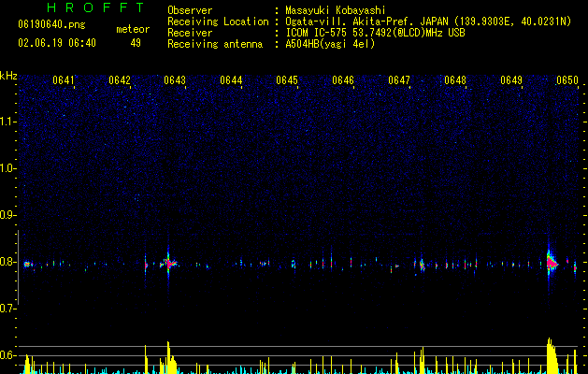
Task: Click the 0645 time marker
Action: 287,80
